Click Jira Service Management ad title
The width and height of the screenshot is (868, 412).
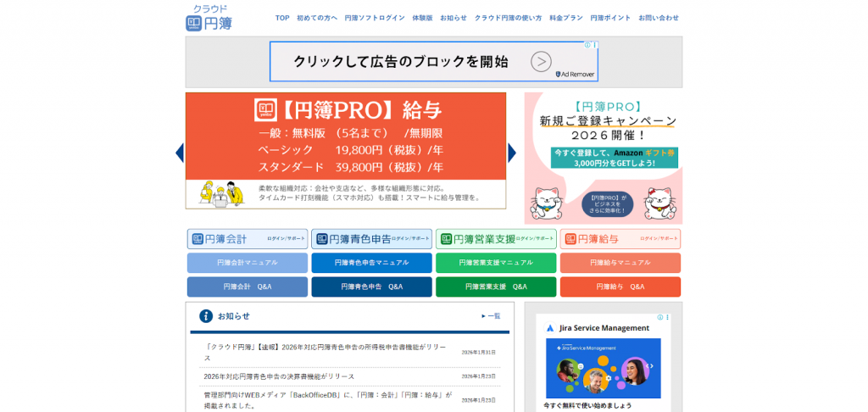(604, 328)
